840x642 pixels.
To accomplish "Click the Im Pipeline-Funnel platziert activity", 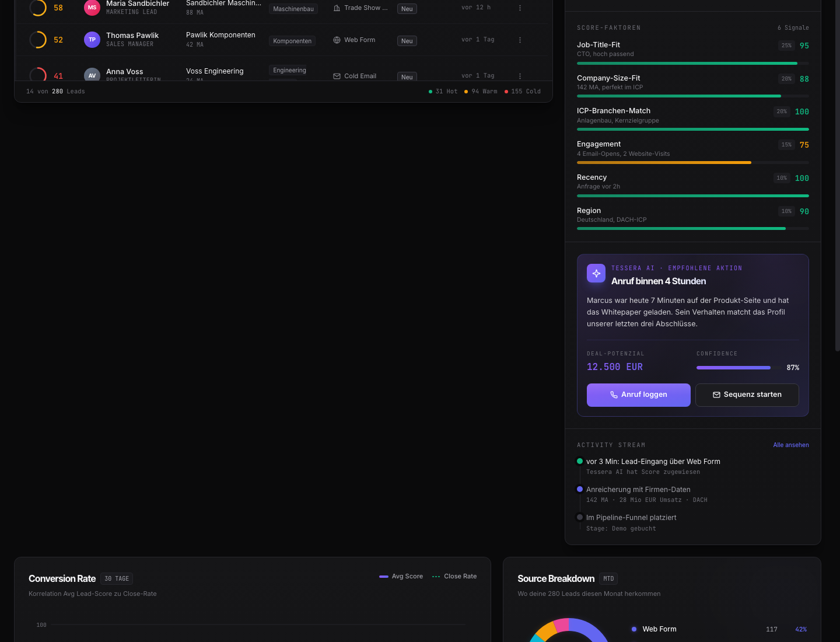I will tap(631, 518).
